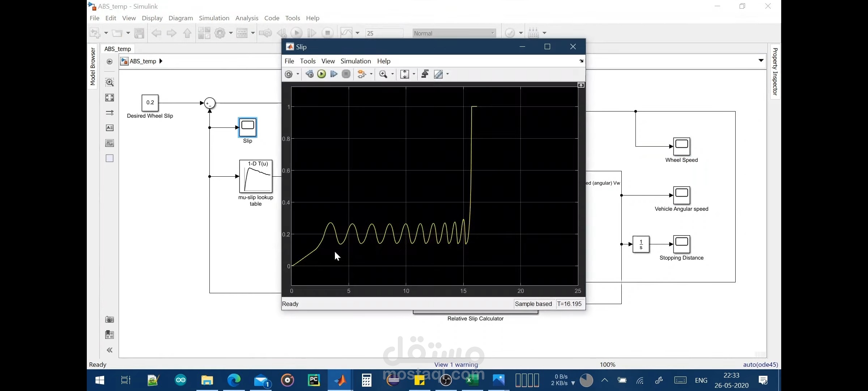Select the Wheel Speed scope block
This screenshot has width=868, height=391.
coord(682,147)
